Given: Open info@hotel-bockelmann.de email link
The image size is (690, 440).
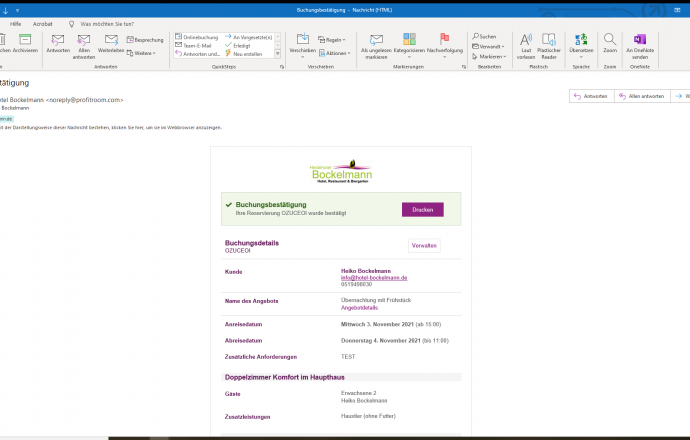Looking at the screenshot, I should 374,278.
